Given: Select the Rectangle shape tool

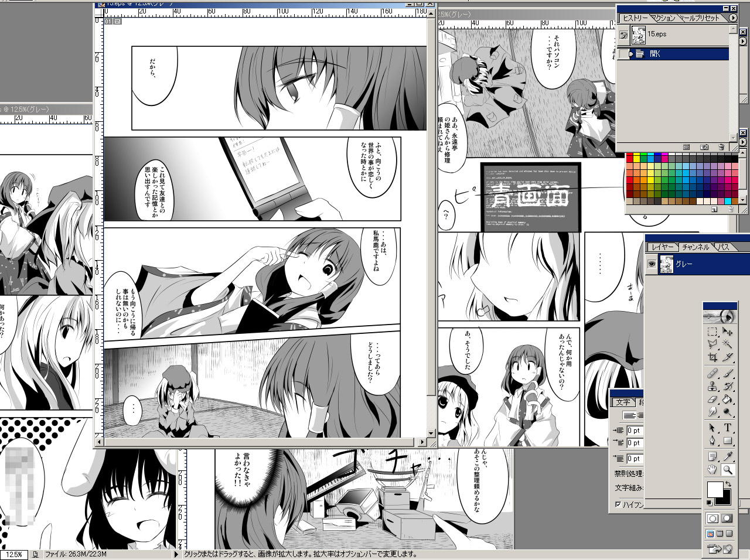Looking at the screenshot, I should point(728,441).
